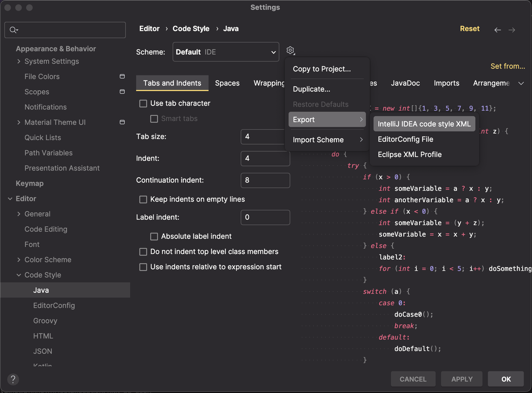The image size is (532, 393).
Task: Enable Absolute label indent
Action: (x=154, y=236)
